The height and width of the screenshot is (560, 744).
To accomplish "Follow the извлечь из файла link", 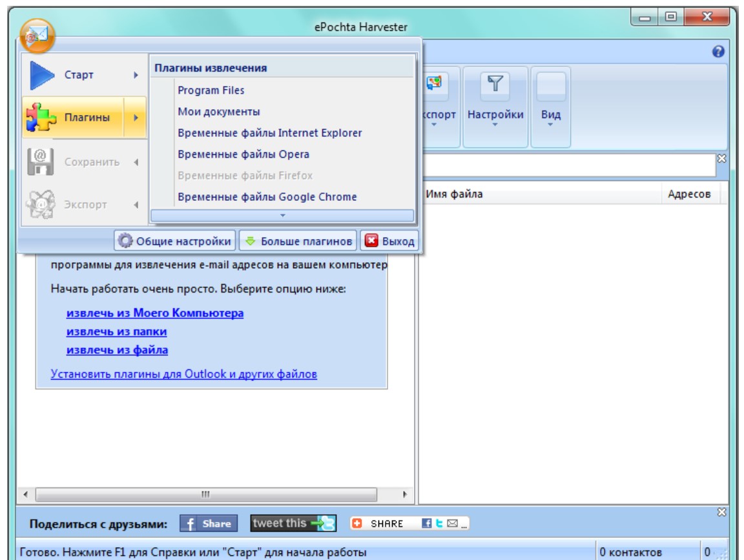I will [x=117, y=350].
